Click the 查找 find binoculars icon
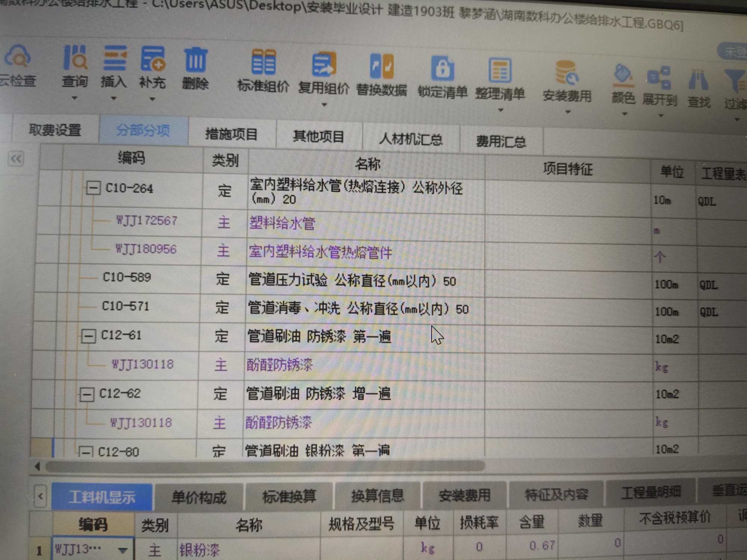The height and width of the screenshot is (560, 747). [x=698, y=80]
